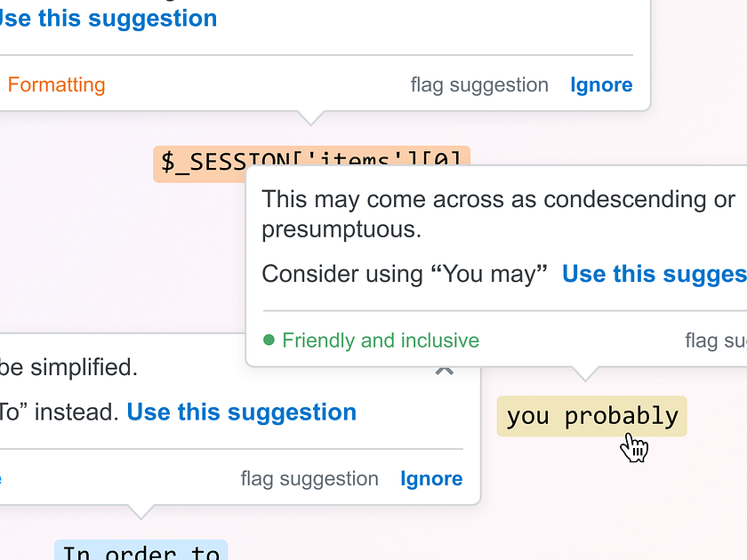Screen dimensions: 747x560
Task: Flag the condescending-tone suggestion
Action: (715, 340)
